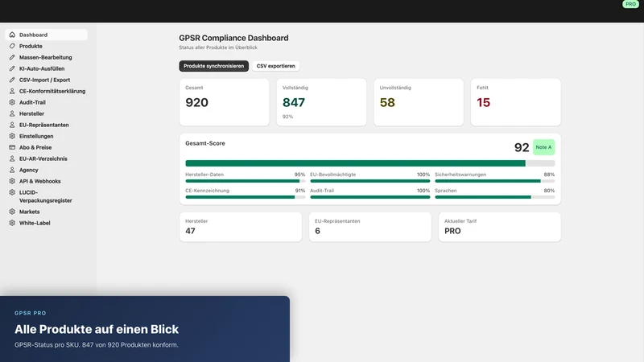Open White-Label settings

(46, 223)
